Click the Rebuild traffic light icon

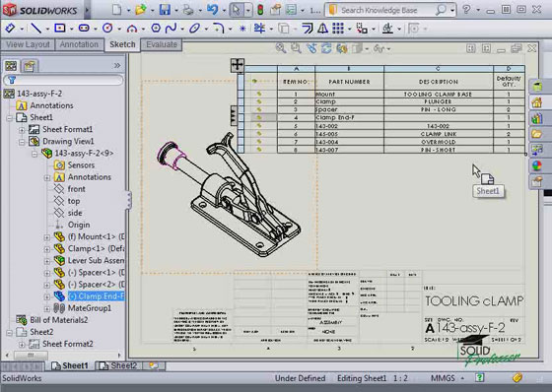pyautogui.click(x=260, y=10)
